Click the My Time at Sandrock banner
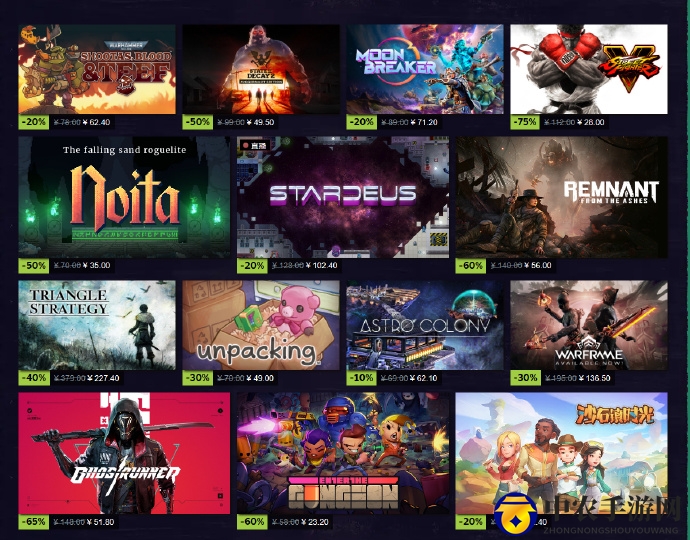The width and height of the screenshot is (690, 540). [x=562, y=453]
